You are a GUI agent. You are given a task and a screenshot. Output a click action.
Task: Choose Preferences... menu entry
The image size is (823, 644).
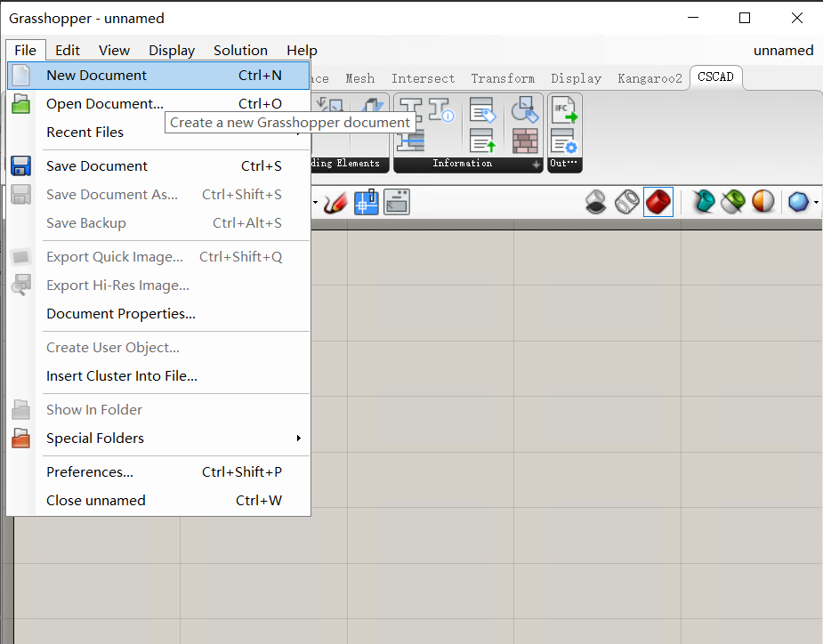158,471
